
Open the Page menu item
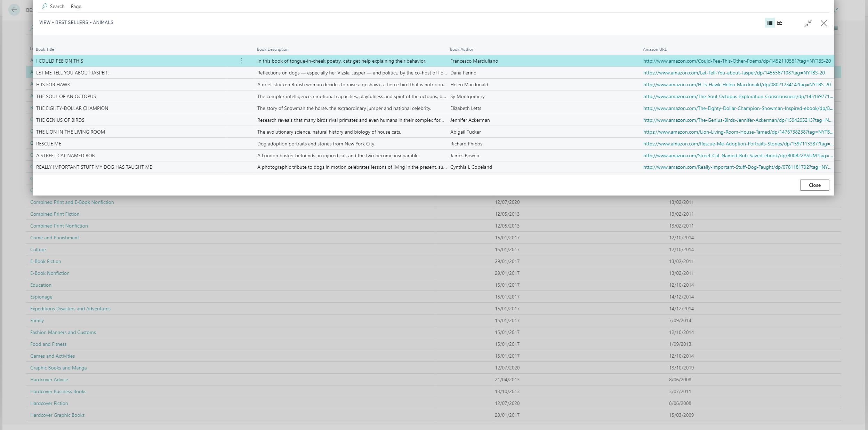point(75,6)
